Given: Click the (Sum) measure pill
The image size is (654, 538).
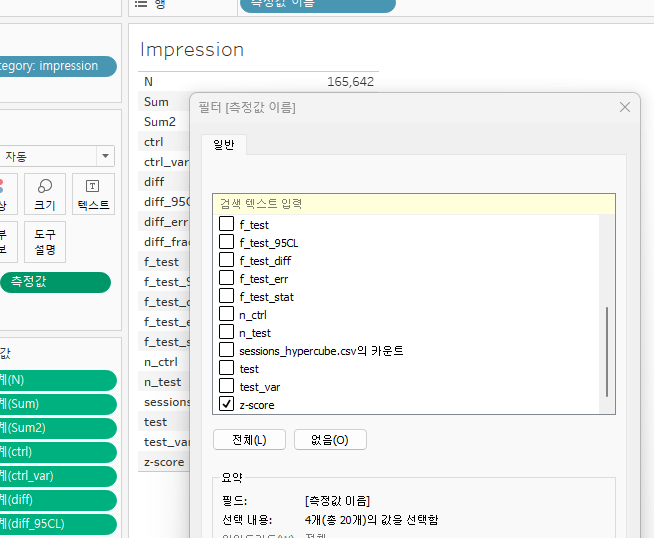Looking at the screenshot, I should pos(58,404).
